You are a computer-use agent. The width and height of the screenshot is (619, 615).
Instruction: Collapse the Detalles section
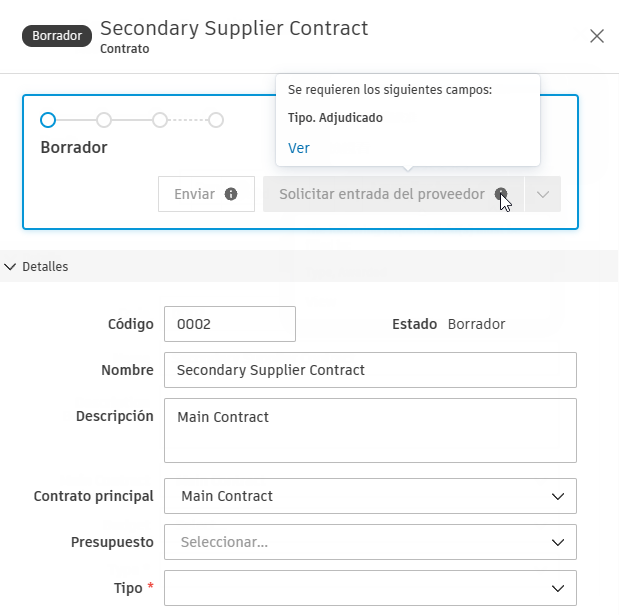pyautogui.click(x=11, y=267)
